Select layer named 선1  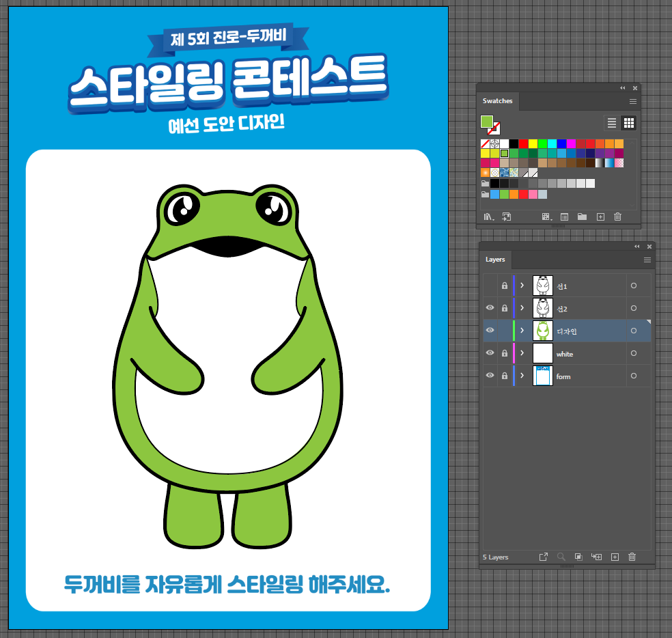pos(562,286)
